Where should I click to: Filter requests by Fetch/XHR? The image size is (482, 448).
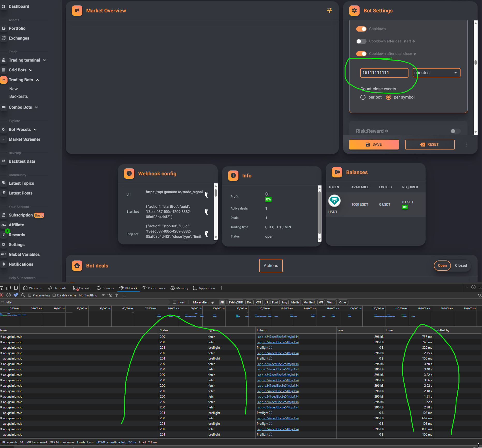236,302
